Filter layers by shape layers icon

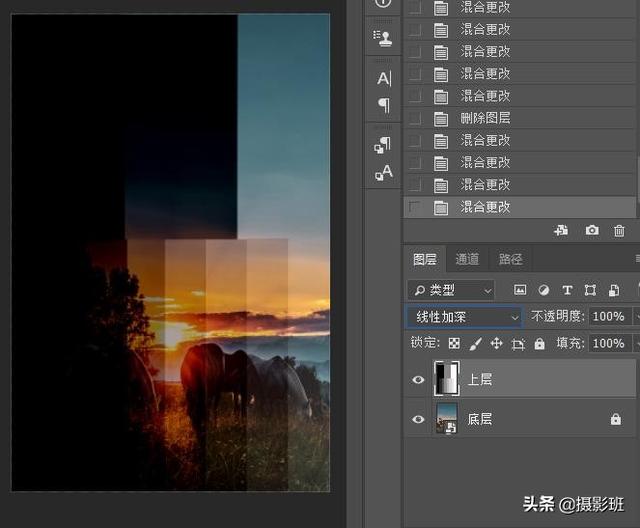pos(590,290)
